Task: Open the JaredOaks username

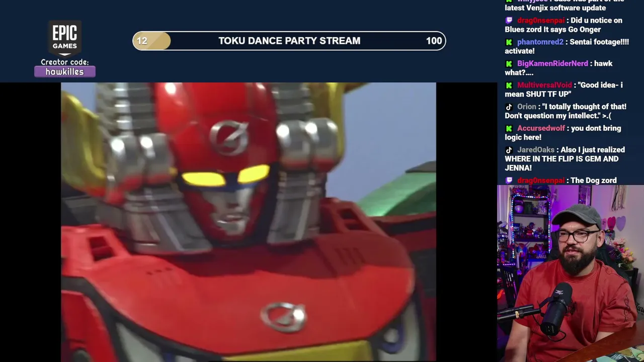Action: pos(536,150)
